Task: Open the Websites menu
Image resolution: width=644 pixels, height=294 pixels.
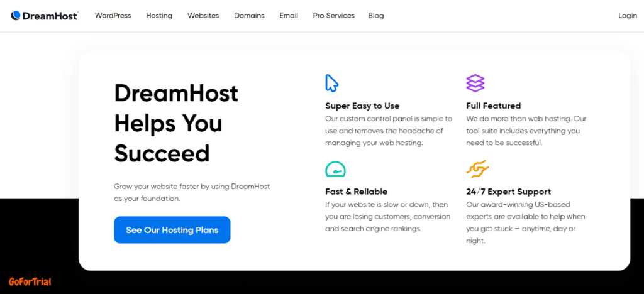Action: click(x=203, y=16)
